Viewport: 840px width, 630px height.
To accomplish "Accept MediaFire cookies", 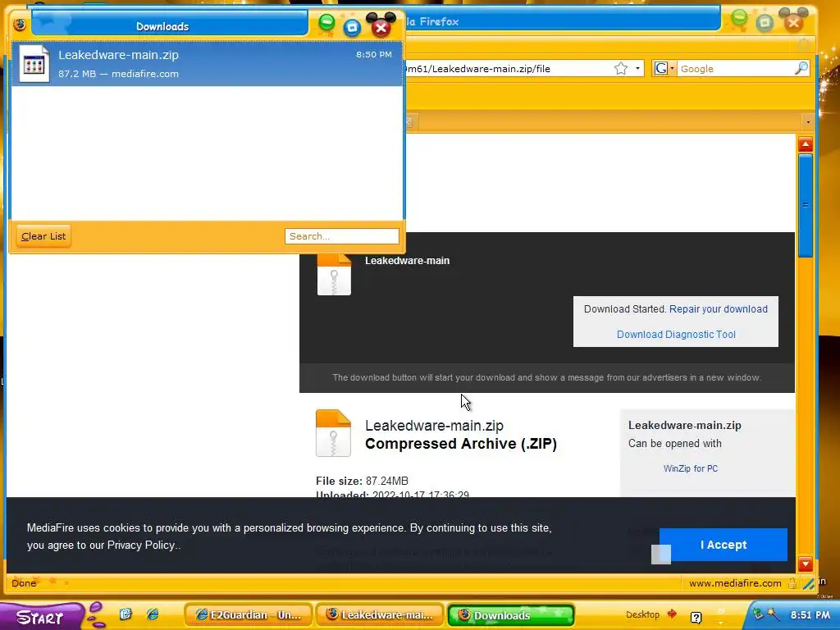I will pos(724,545).
